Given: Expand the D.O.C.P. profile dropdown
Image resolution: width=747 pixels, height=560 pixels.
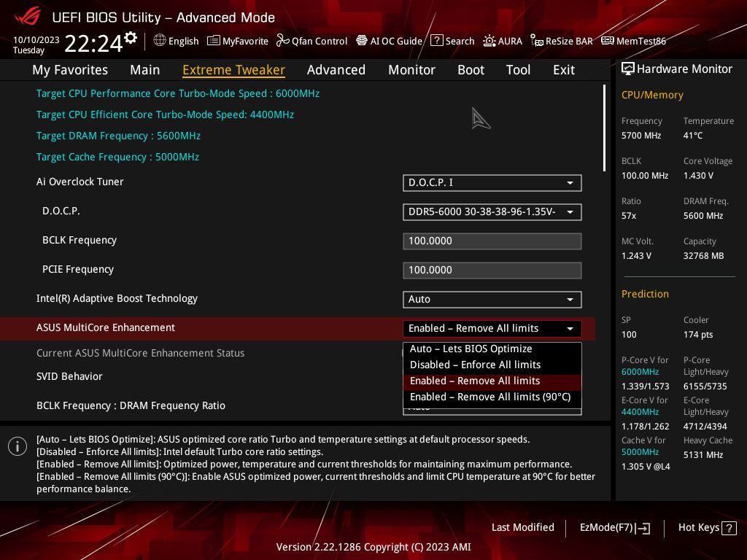Looking at the screenshot, I should [492, 212].
